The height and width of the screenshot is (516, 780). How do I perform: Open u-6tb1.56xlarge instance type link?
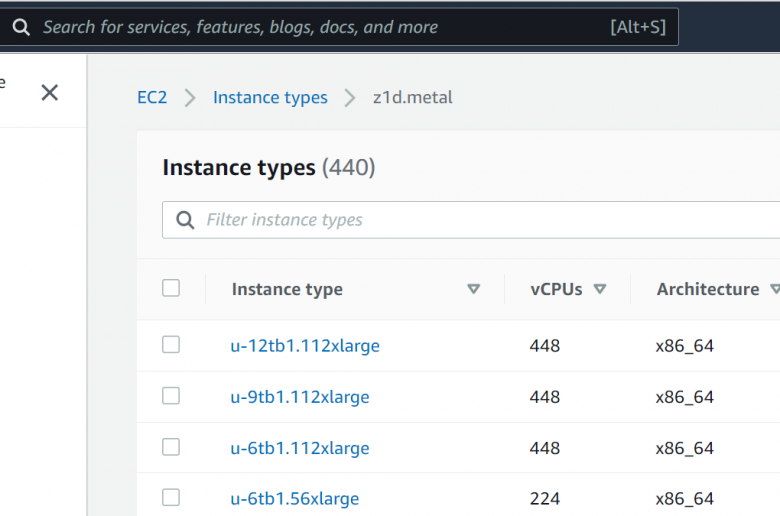click(294, 499)
